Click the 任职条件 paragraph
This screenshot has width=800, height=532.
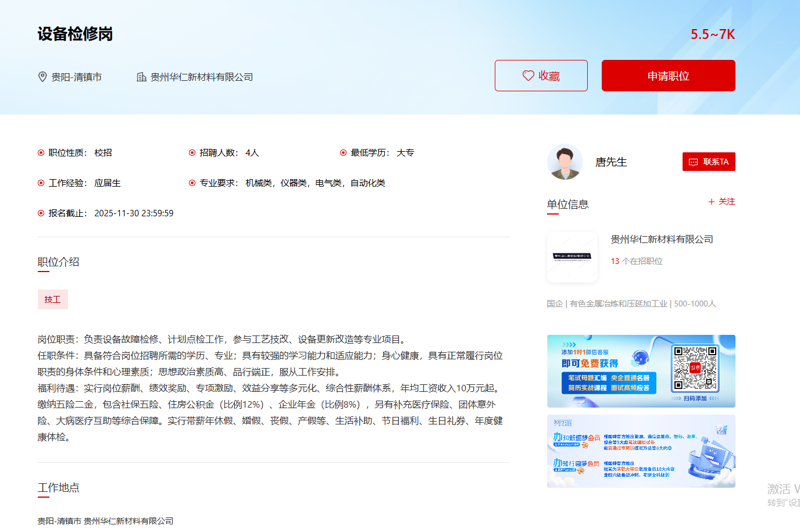(270, 364)
